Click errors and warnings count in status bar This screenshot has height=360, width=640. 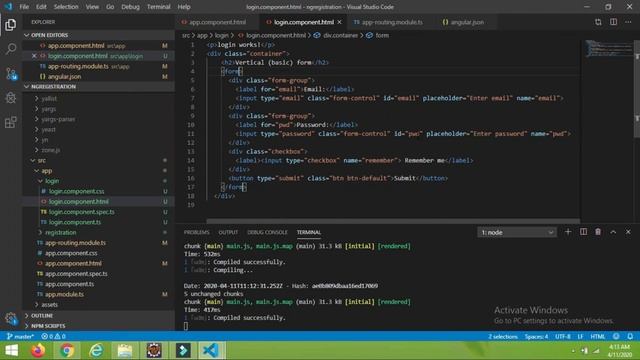tap(53, 336)
